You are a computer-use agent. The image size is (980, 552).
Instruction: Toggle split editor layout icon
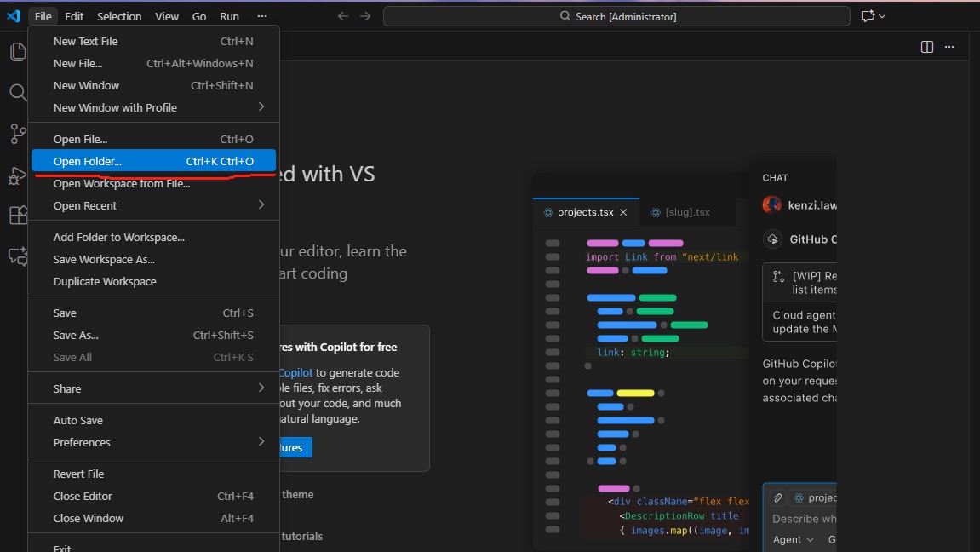[927, 47]
